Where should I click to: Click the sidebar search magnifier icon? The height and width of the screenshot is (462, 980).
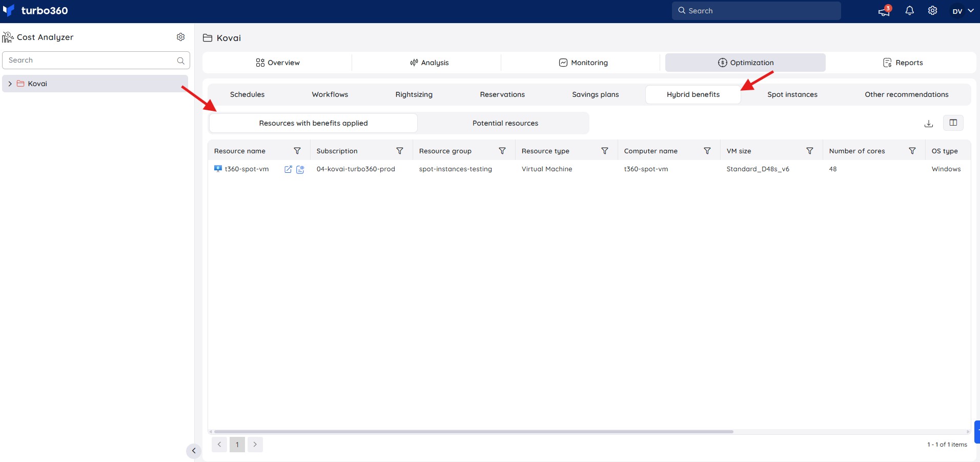point(181,61)
